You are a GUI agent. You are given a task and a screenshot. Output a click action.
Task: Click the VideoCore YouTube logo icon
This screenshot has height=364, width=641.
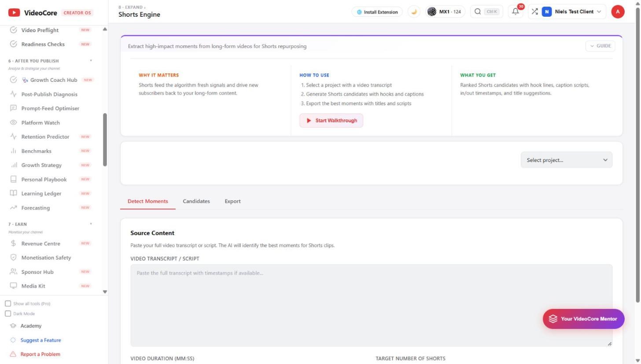click(x=14, y=12)
